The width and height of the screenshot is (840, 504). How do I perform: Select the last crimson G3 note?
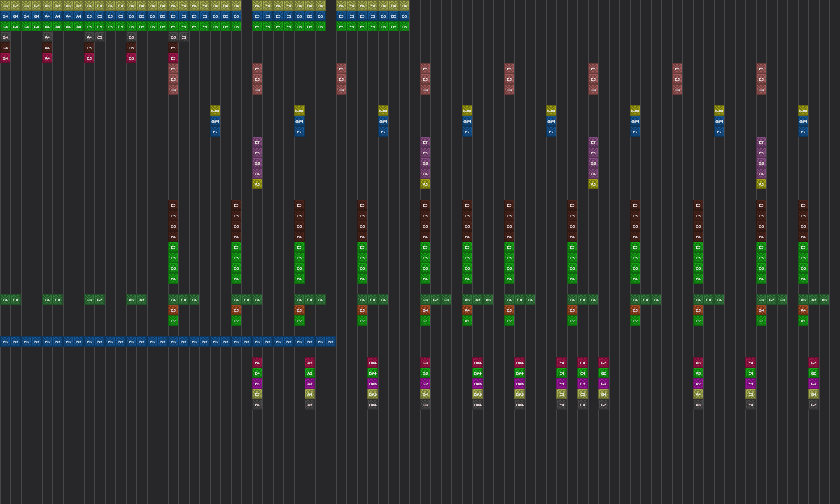coord(814,362)
